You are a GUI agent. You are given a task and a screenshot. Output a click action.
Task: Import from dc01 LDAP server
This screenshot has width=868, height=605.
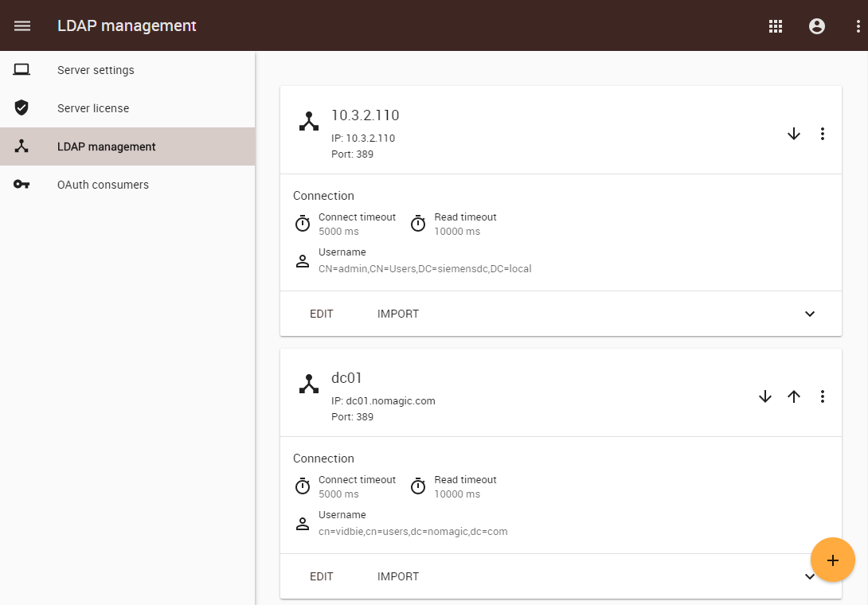coord(398,576)
